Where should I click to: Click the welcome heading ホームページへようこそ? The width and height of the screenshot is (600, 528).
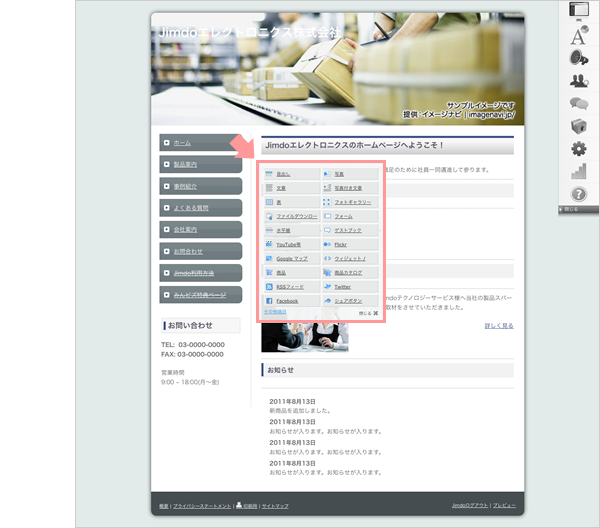(388, 145)
